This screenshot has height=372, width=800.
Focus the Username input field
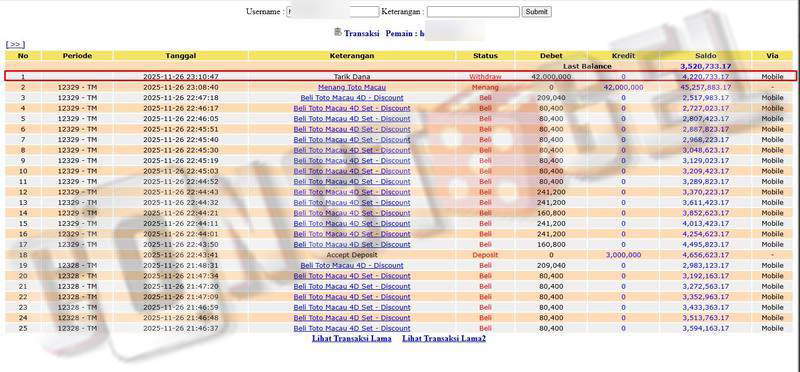[333, 11]
